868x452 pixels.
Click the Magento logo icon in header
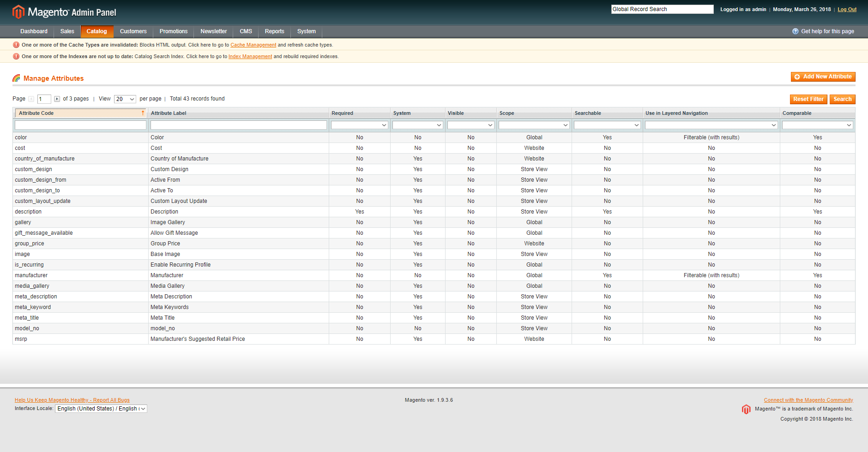click(x=18, y=12)
